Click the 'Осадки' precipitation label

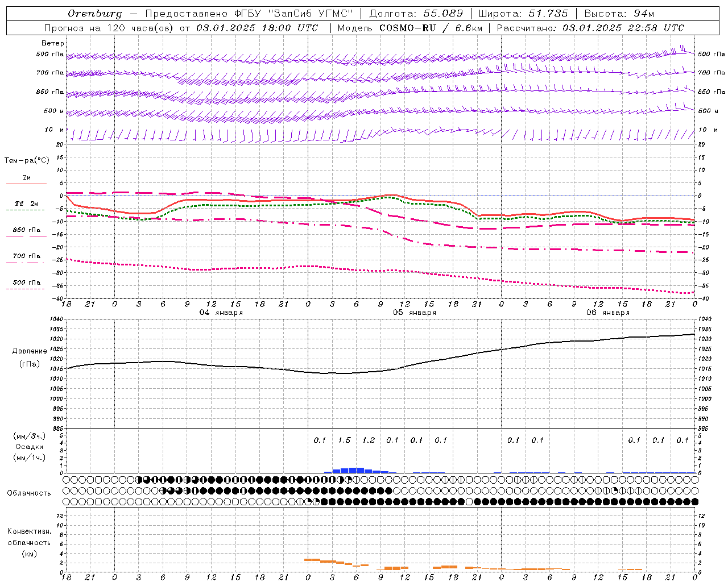point(30,447)
